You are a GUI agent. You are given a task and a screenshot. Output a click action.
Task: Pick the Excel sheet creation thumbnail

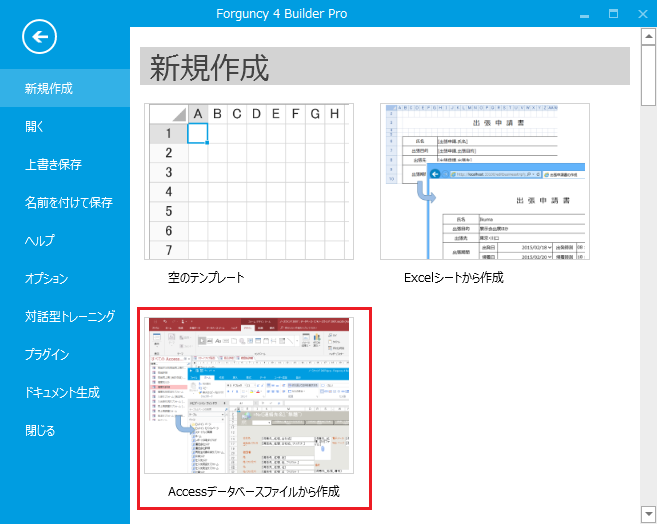(485, 181)
